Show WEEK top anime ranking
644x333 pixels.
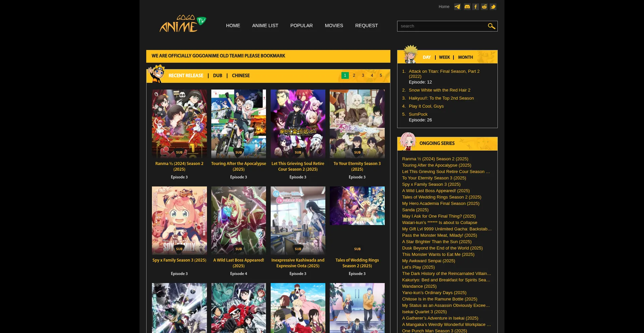[x=444, y=57]
